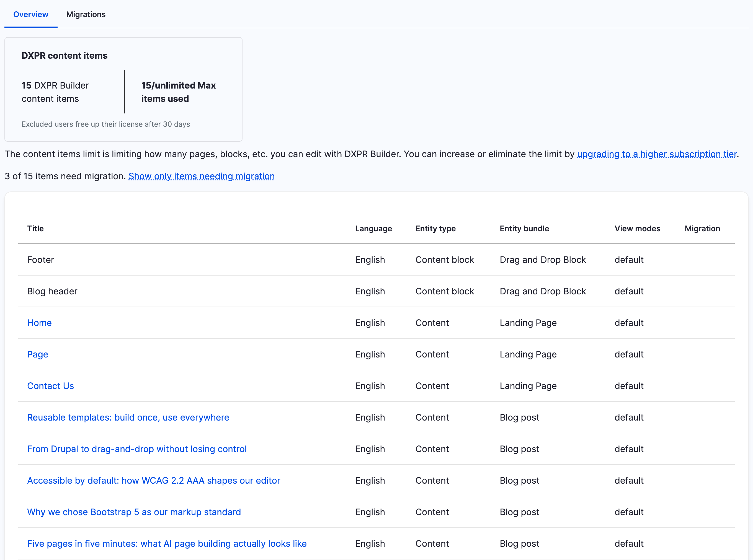
Task: Click the View modes column header
Action: point(637,229)
